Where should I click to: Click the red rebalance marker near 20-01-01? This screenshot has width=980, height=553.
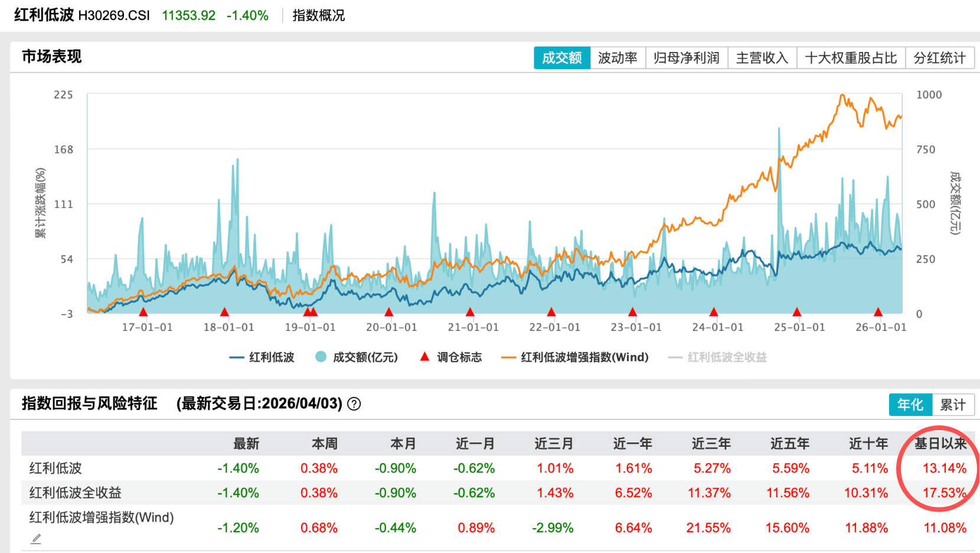388,312
